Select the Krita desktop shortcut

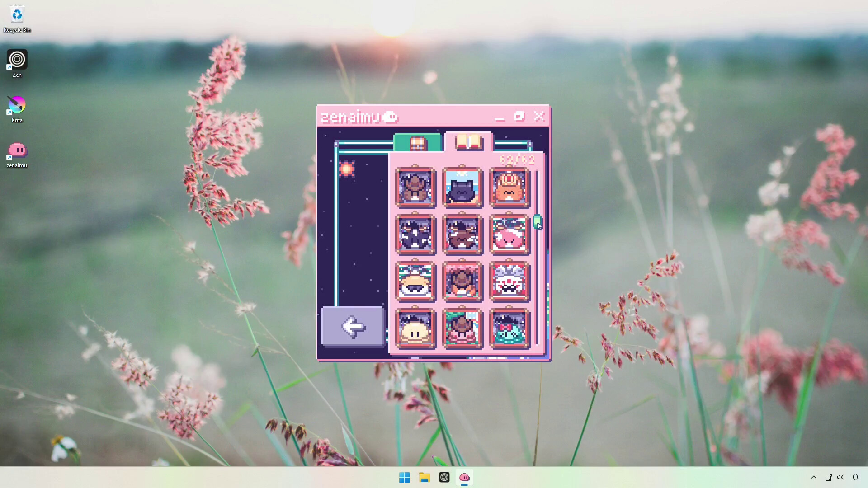17,109
